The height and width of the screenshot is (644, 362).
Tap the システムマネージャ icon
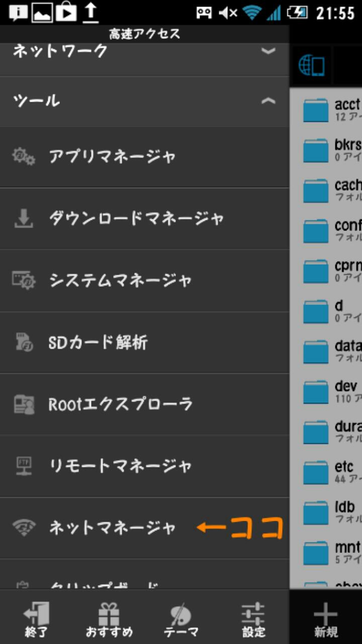[24, 280]
